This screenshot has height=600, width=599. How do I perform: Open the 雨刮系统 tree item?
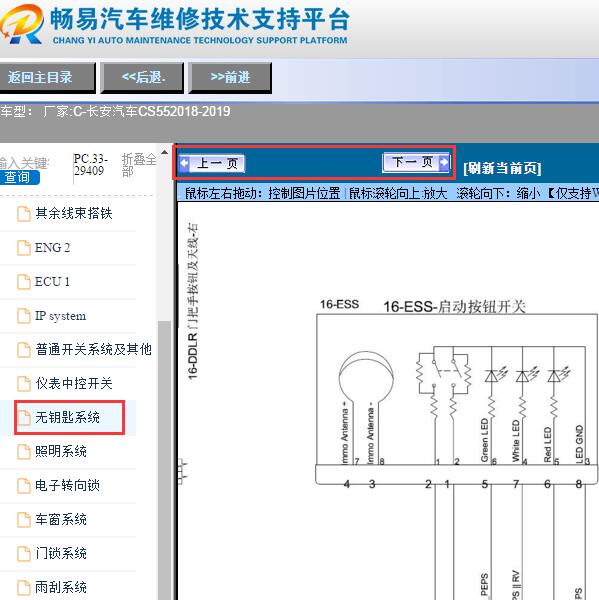click(x=61, y=587)
